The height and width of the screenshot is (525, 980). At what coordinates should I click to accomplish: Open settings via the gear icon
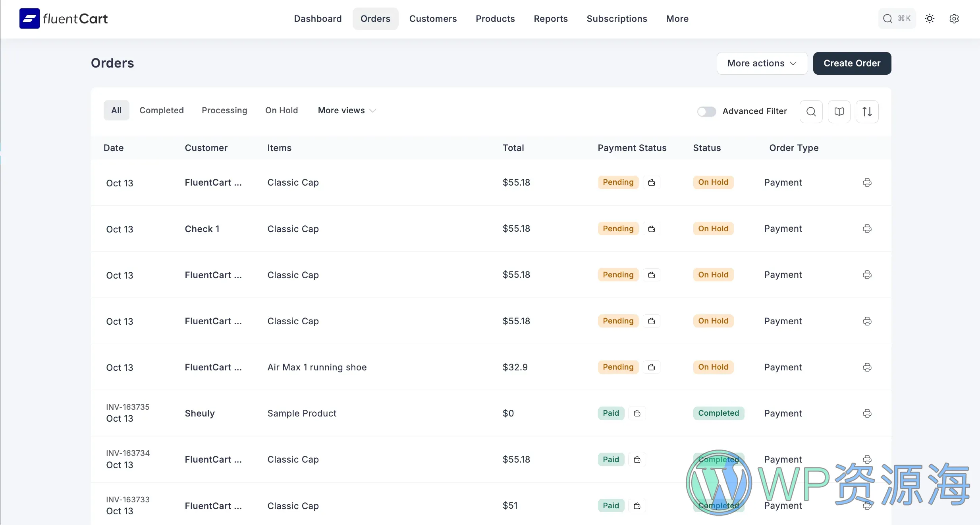(x=955, y=19)
